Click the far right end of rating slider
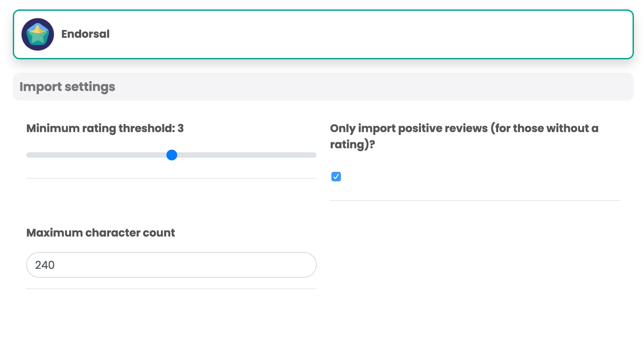The height and width of the screenshot is (339, 644). pyautogui.click(x=314, y=155)
